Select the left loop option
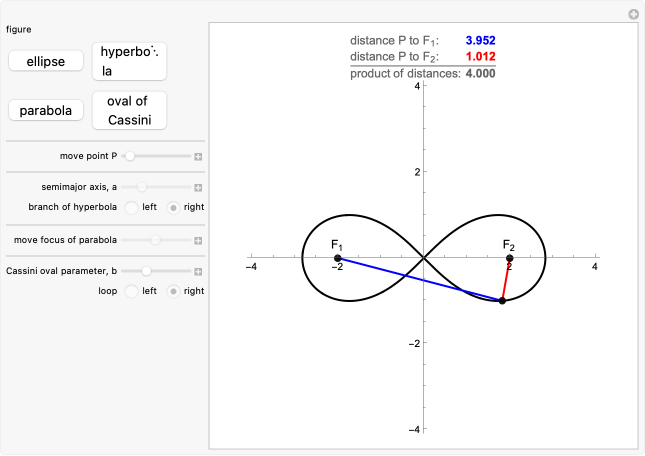The image size is (645, 456). tap(131, 291)
